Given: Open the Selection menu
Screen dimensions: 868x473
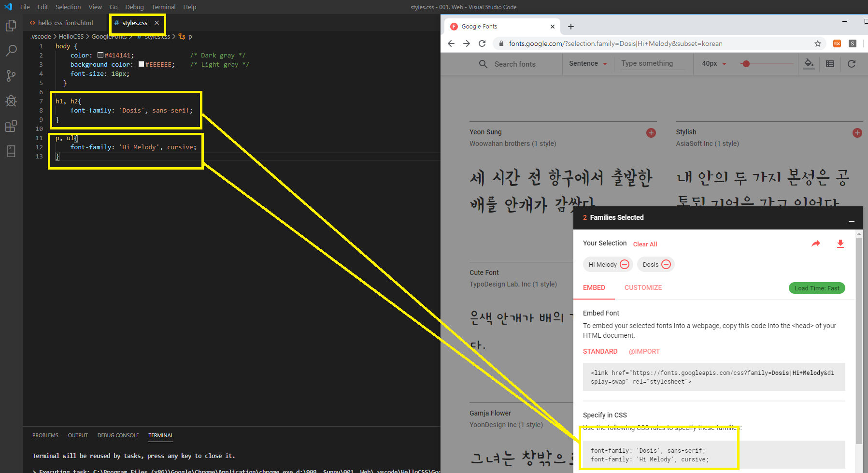Looking at the screenshot, I should tap(68, 7).
